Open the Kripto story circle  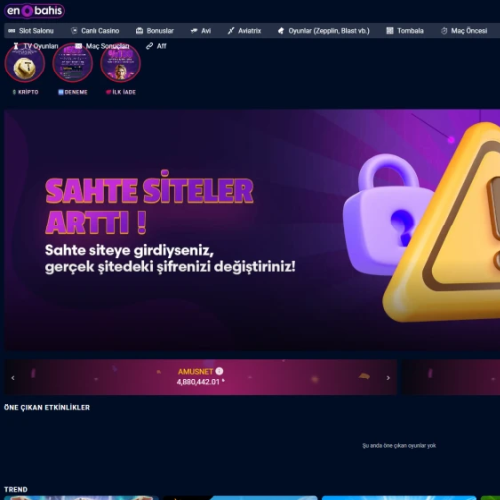(25, 63)
